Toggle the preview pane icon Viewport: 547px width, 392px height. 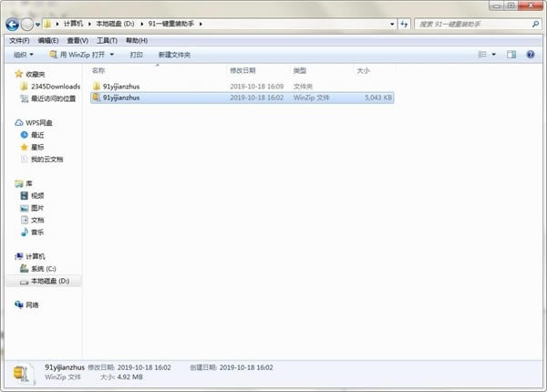pos(511,55)
